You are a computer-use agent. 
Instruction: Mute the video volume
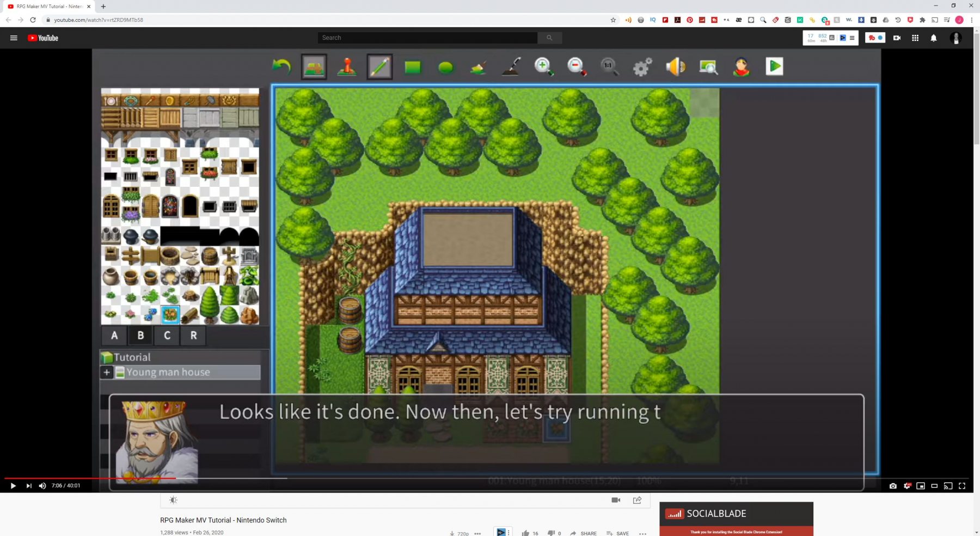[42, 486]
